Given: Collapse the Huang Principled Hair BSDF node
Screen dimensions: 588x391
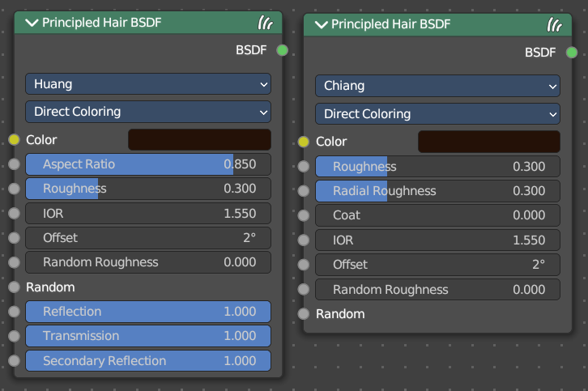Looking at the screenshot, I should (32, 23).
